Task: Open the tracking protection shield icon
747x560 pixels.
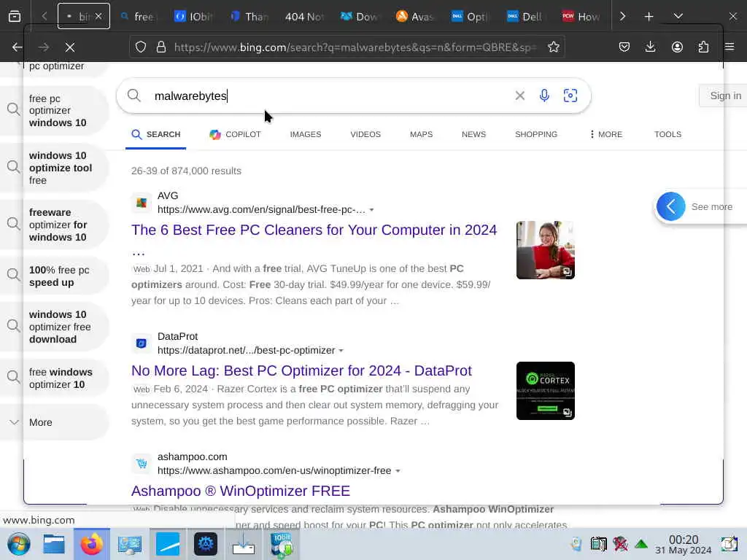Action: [x=141, y=47]
